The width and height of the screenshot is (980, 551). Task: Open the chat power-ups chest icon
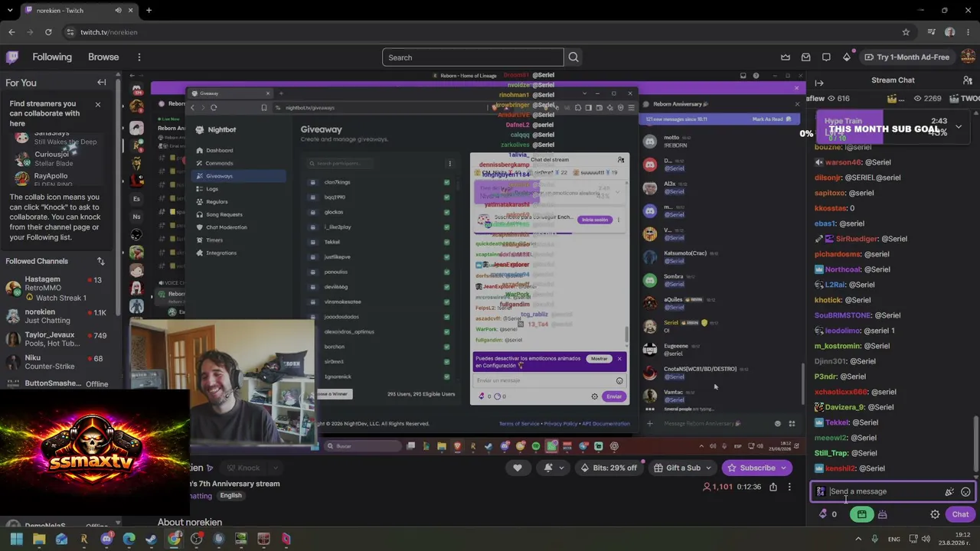click(x=882, y=514)
